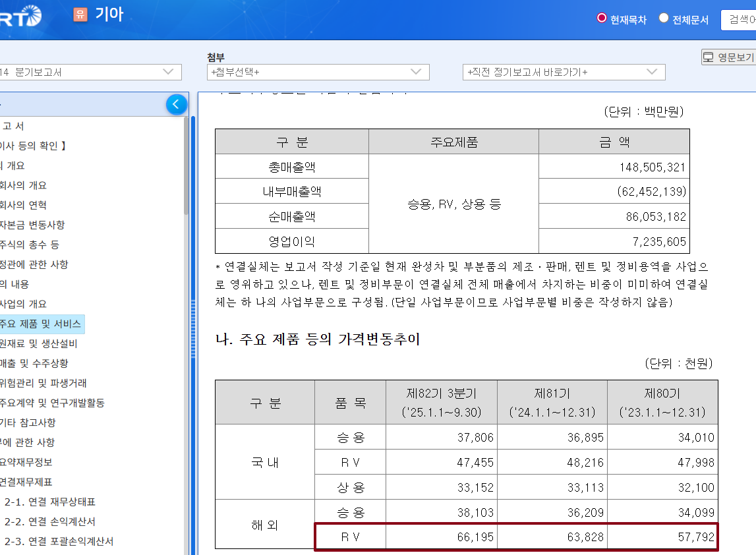The image size is (756, 555).
Task: Select the 현재목차 radio option
Action: point(601,18)
